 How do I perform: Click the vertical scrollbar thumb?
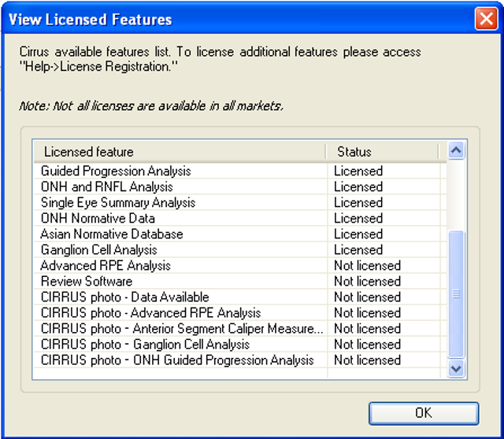pos(456,293)
